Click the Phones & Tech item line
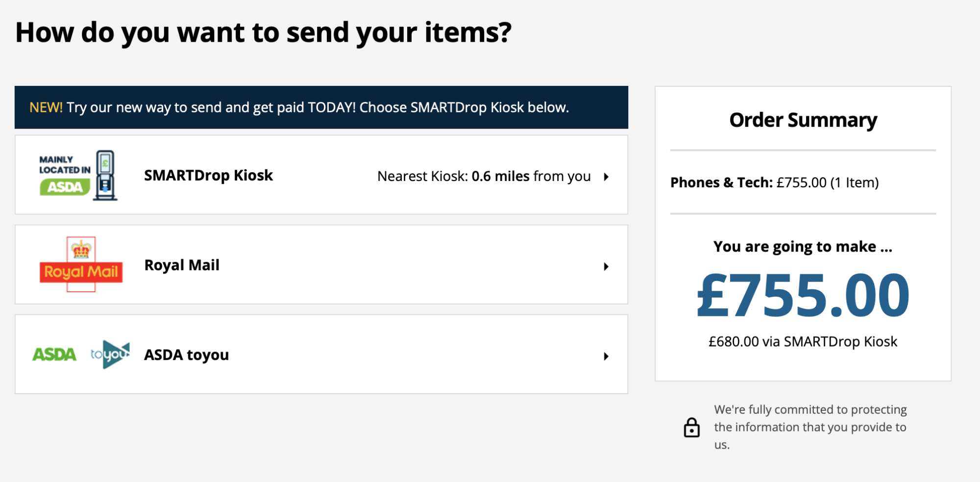The image size is (980, 482). tap(774, 182)
